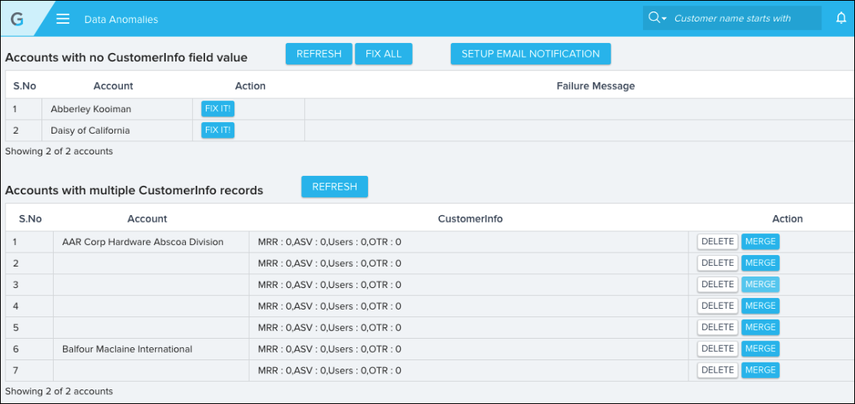Screen dimensions: 855x404
Task: Delete CustomerInfo record in row 1
Action: tap(718, 242)
